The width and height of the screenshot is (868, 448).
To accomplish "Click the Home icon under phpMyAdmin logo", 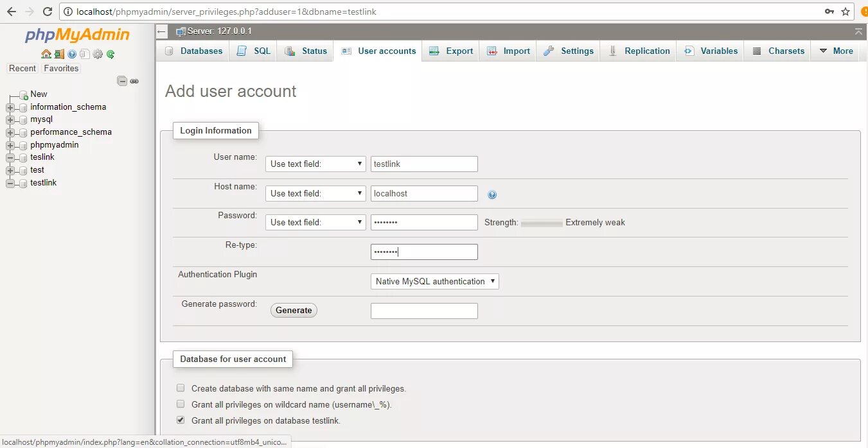I will [x=46, y=55].
